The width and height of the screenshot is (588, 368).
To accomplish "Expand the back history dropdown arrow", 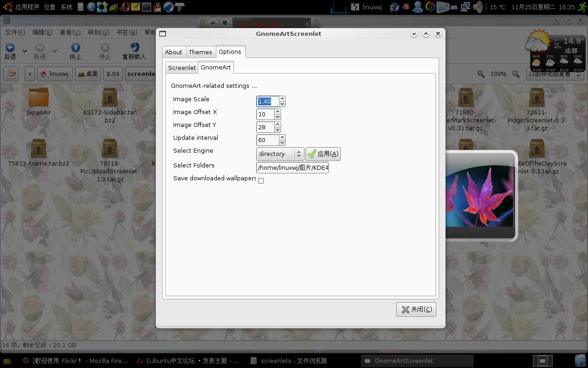I will [x=25, y=51].
